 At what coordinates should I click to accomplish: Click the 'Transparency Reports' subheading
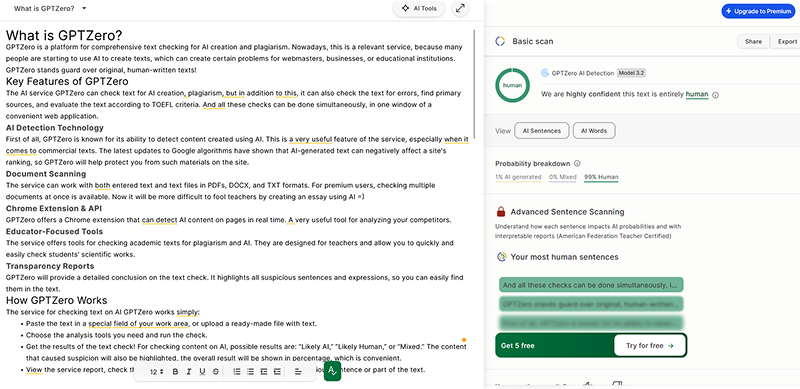coord(50,266)
